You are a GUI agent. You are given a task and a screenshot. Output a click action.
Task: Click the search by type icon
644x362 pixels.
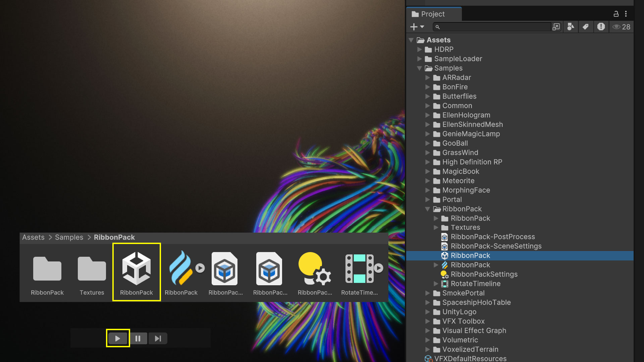[571, 27]
